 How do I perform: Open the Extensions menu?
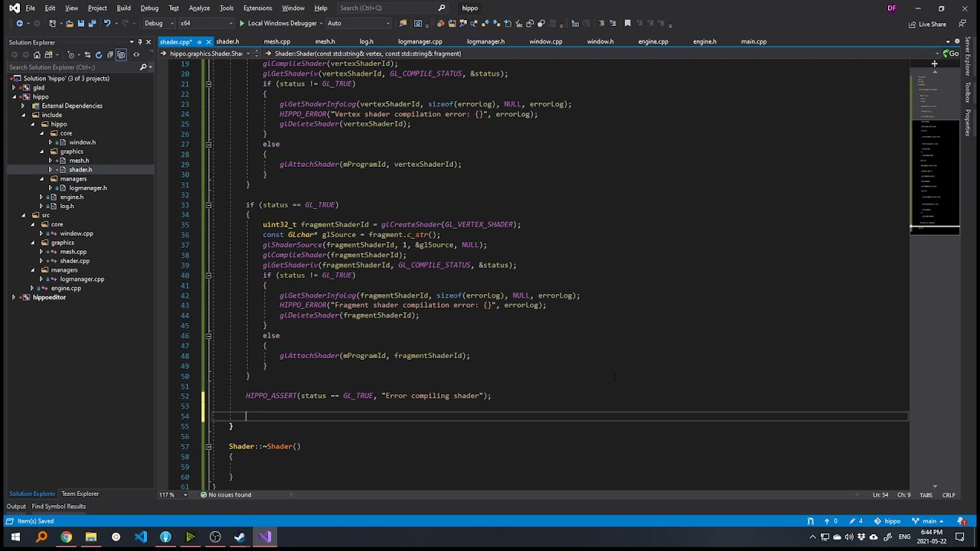pyautogui.click(x=257, y=8)
